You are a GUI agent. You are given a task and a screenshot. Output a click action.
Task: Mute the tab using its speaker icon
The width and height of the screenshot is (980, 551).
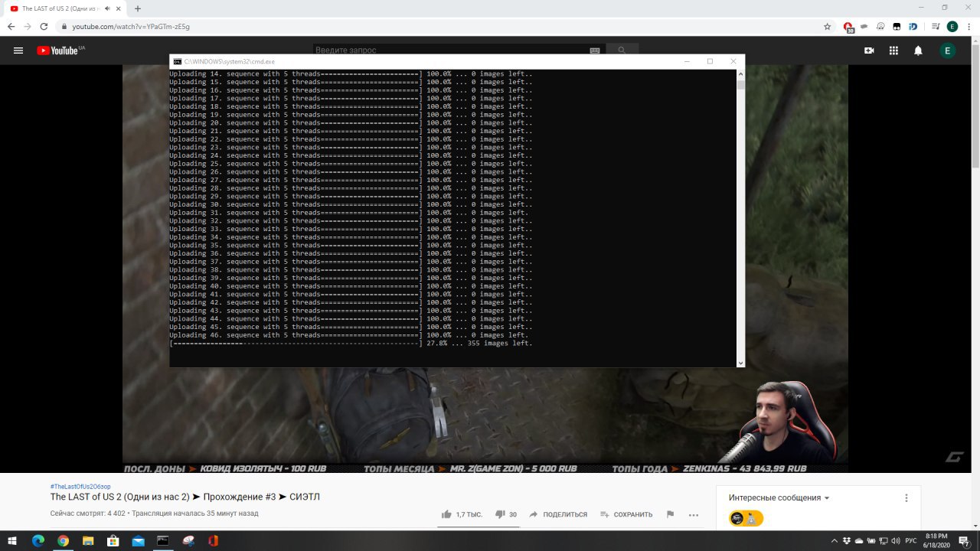(107, 8)
